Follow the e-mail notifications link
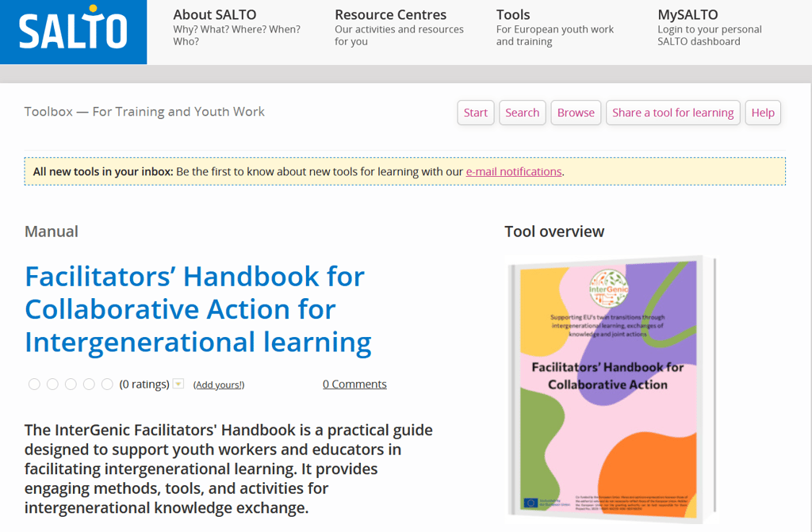 coord(514,171)
